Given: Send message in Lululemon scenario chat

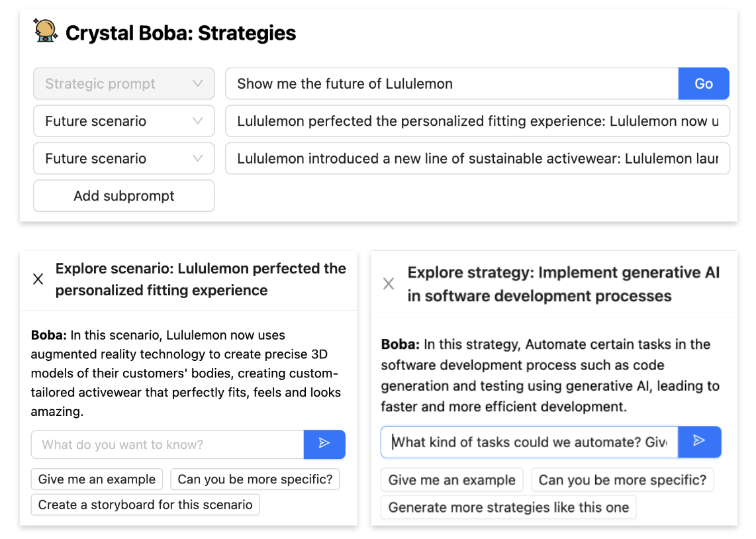Looking at the screenshot, I should [x=324, y=444].
